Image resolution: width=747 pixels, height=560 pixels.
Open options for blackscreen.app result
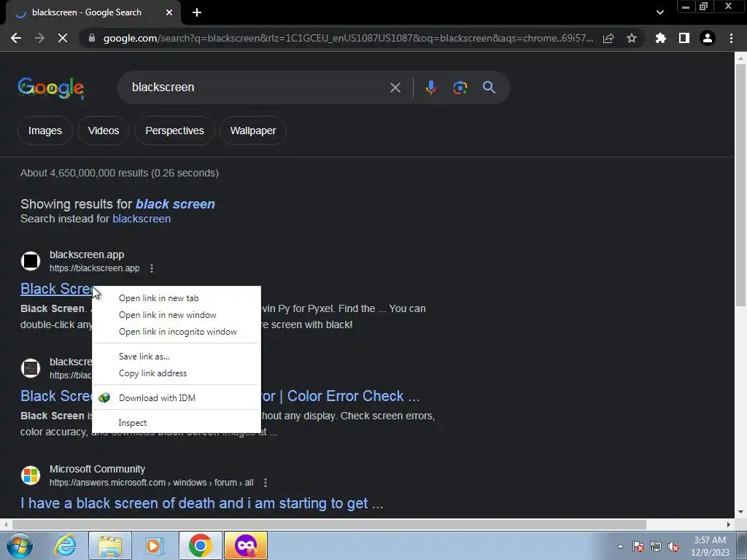(x=152, y=268)
